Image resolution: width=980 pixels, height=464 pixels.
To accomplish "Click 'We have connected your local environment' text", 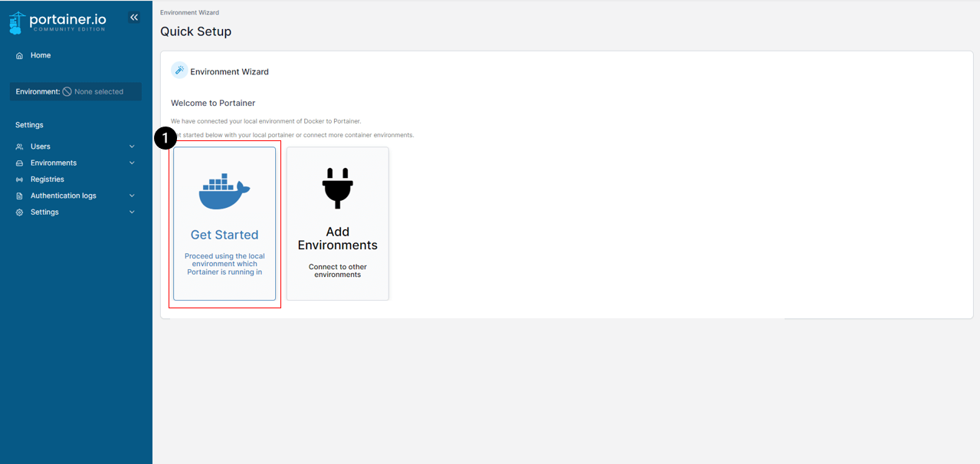I will pyautogui.click(x=266, y=121).
